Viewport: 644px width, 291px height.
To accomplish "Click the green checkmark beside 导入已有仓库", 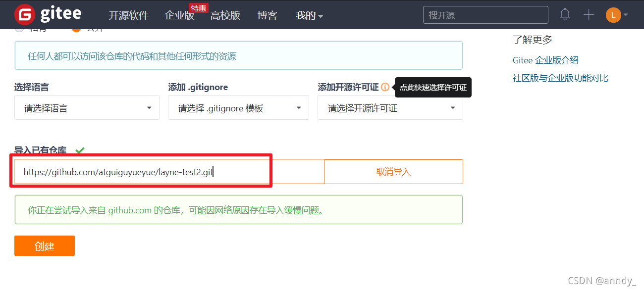I will [79, 150].
